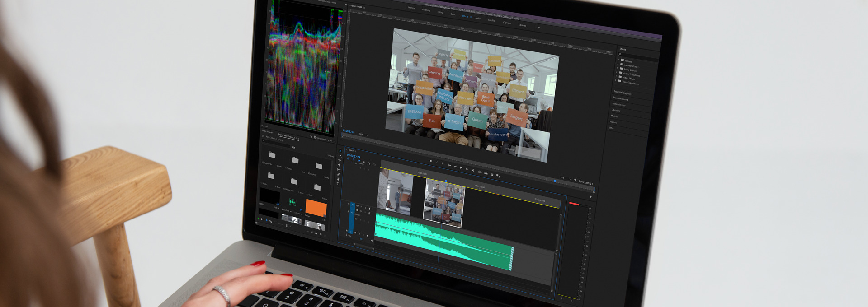Open the Essential Graphics panel

tap(623, 93)
